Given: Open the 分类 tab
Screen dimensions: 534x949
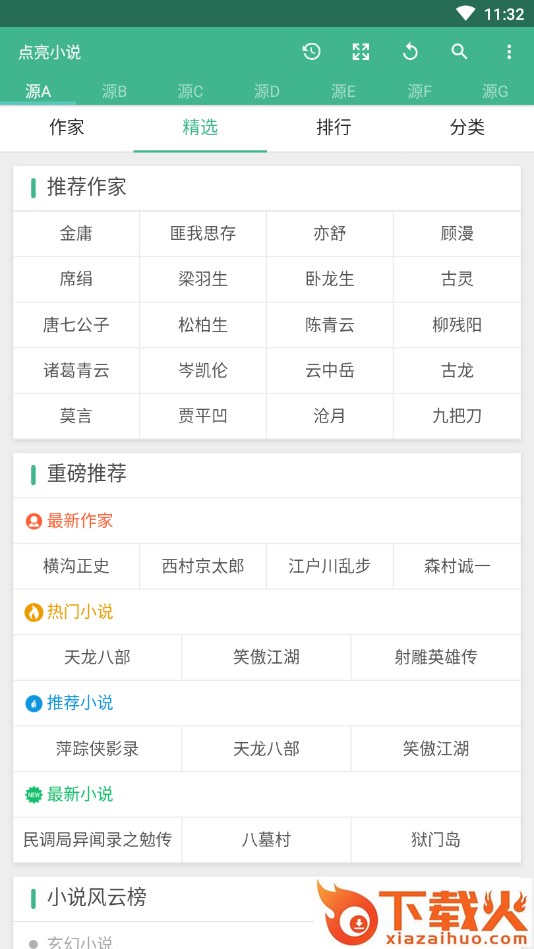Looking at the screenshot, I should click(467, 128).
